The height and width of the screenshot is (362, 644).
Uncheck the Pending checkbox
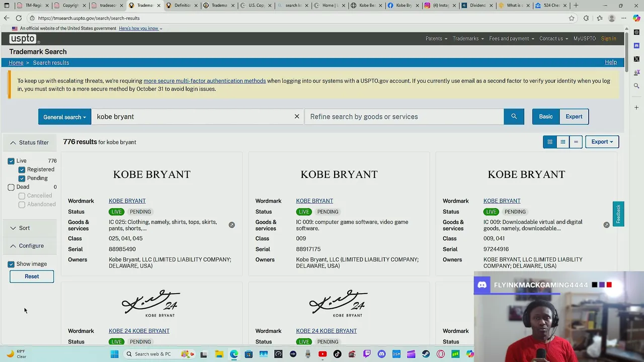[x=22, y=178]
